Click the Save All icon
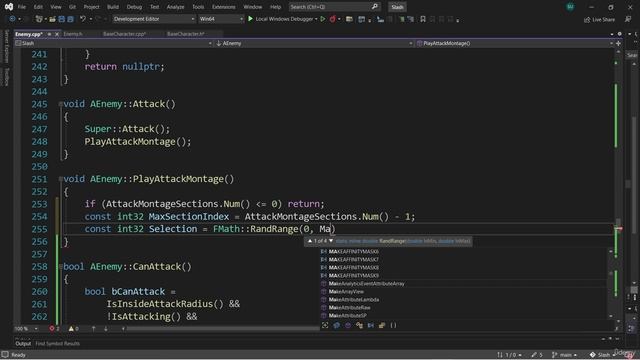640x360 pixels. 70,19
